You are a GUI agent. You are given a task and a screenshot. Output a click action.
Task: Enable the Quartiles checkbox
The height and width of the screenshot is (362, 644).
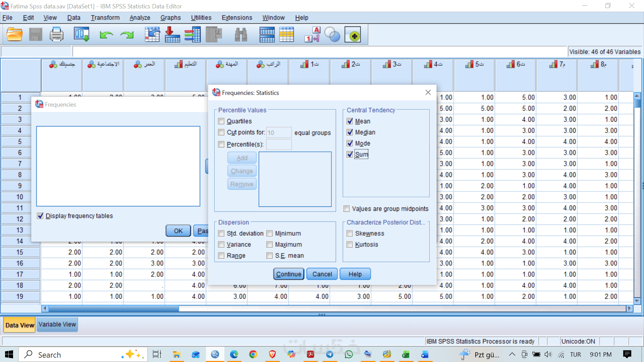pyautogui.click(x=221, y=121)
